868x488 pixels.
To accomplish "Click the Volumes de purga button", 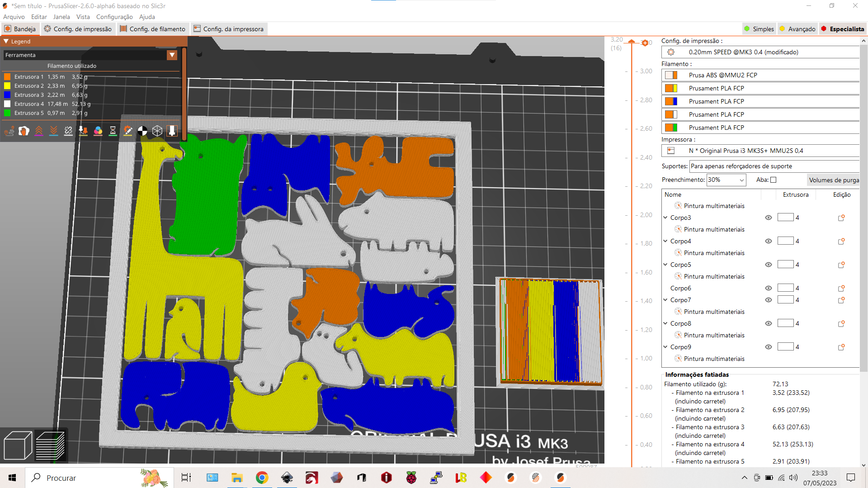I will tap(834, 180).
